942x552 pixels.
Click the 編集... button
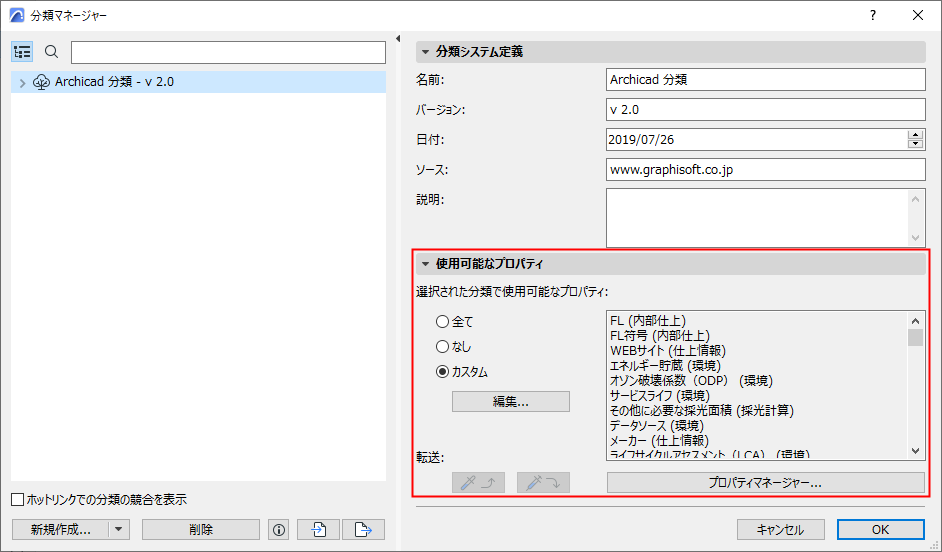pyautogui.click(x=511, y=402)
